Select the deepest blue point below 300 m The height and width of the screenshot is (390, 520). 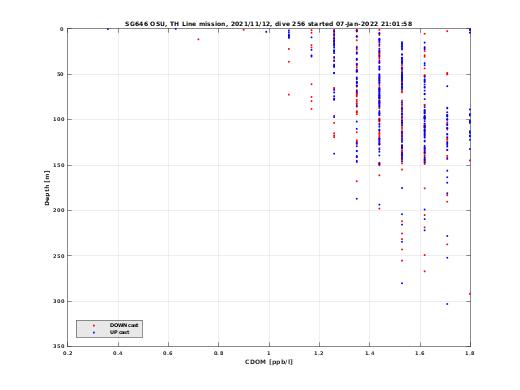[x=447, y=304]
